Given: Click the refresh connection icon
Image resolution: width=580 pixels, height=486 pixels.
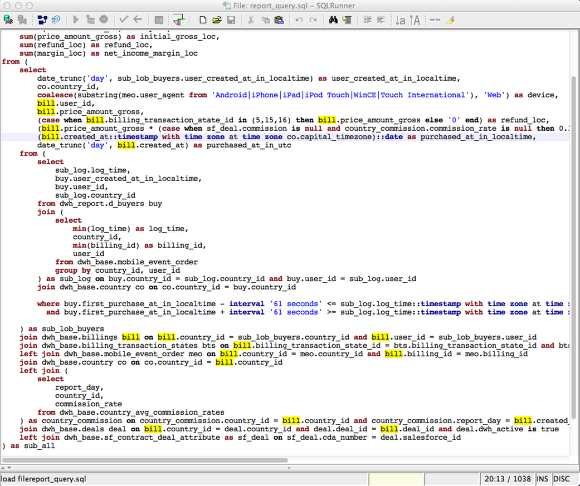Looking at the screenshot, I should click(56, 20).
